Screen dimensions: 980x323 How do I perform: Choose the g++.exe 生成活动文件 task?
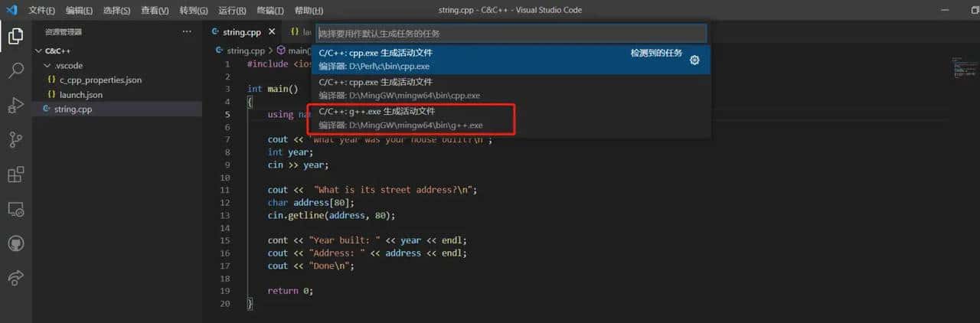pyautogui.click(x=511, y=118)
